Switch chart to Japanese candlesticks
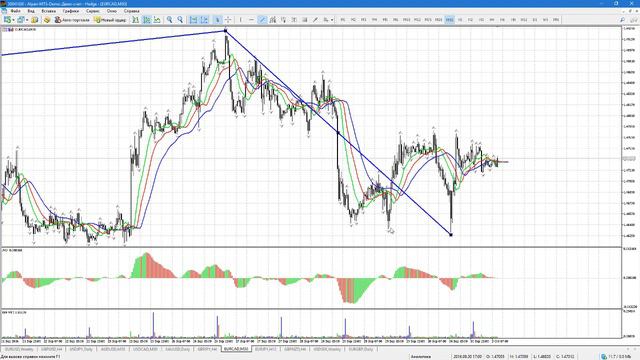Viewport: 640px width, 360px height. (146, 20)
